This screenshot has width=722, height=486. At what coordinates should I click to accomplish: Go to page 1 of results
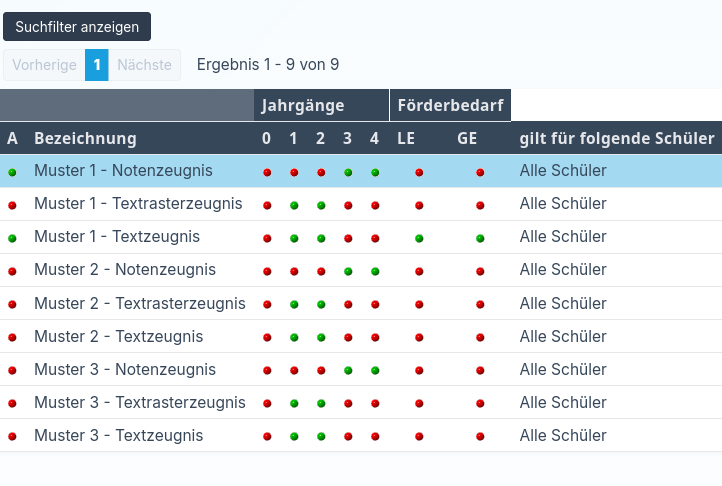(x=97, y=65)
